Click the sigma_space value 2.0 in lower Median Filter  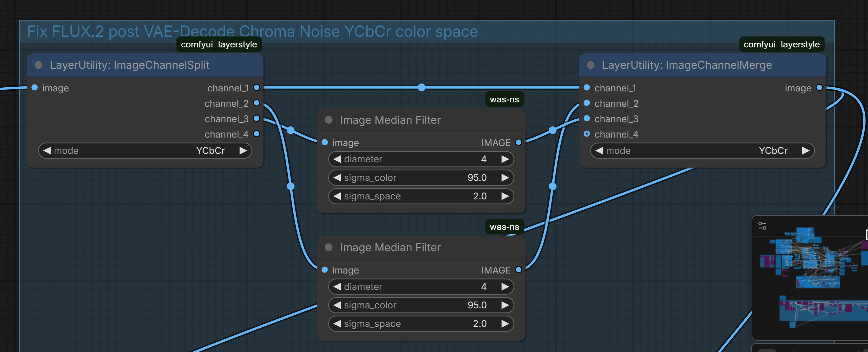[x=480, y=323]
